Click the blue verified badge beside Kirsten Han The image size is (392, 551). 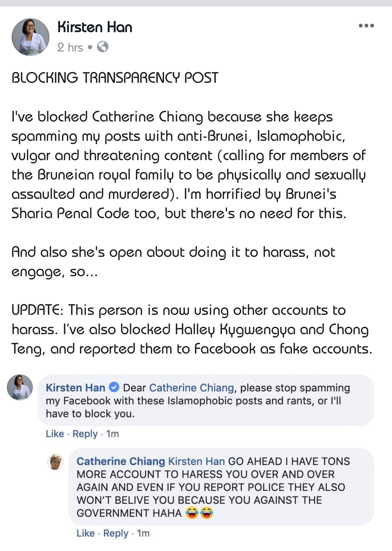tap(114, 387)
